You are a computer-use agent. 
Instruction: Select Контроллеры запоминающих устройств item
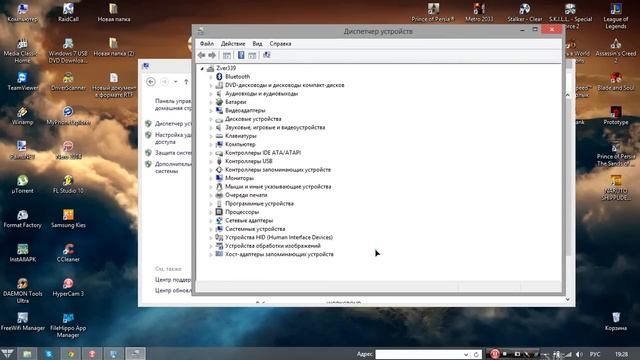[x=278, y=170]
